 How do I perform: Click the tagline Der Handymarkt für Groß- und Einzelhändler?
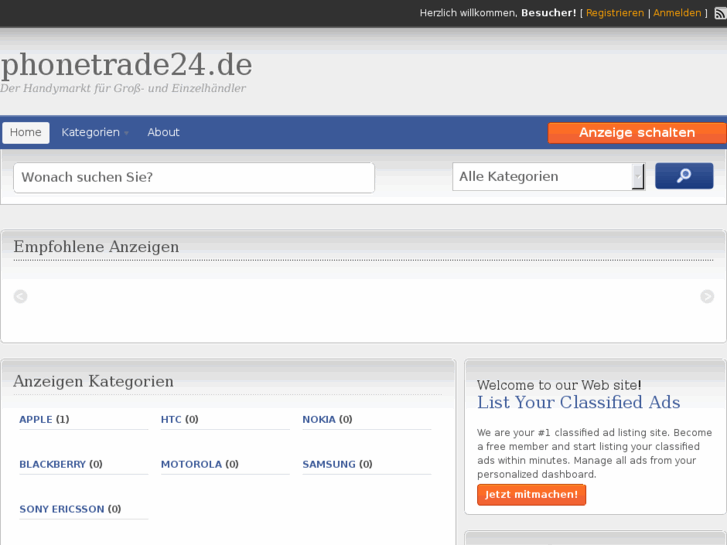point(123,88)
